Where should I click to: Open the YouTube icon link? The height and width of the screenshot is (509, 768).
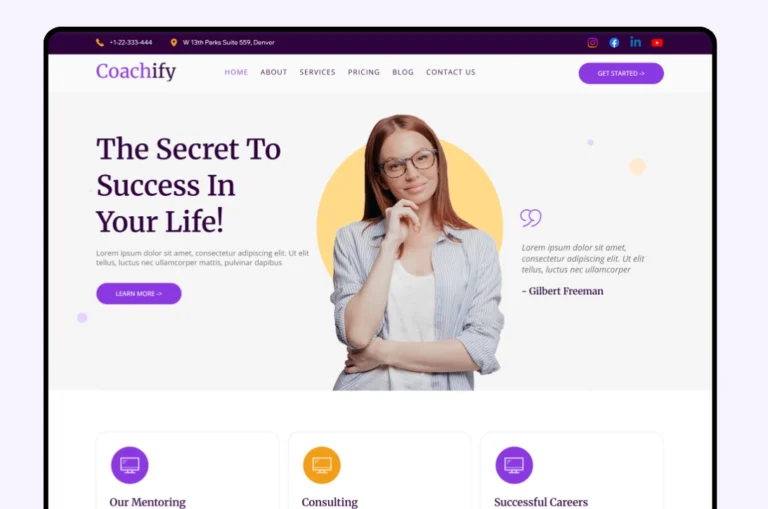(657, 43)
